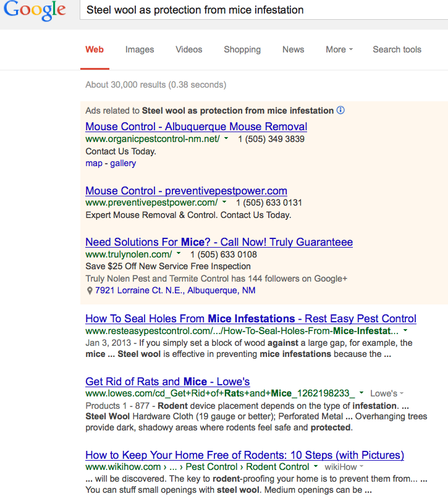Switch to the Images tab
Image resolution: width=448 pixels, height=499 pixels.
[x=140, y=49]
